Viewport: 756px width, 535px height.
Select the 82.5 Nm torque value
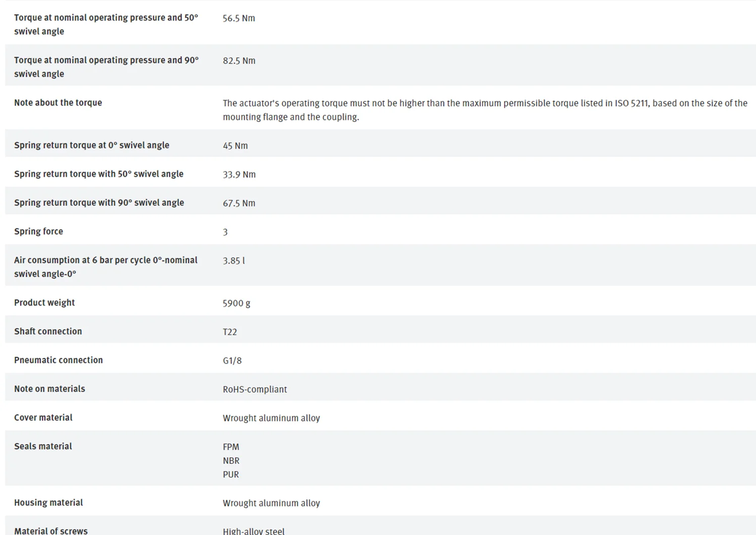(239, 60)
